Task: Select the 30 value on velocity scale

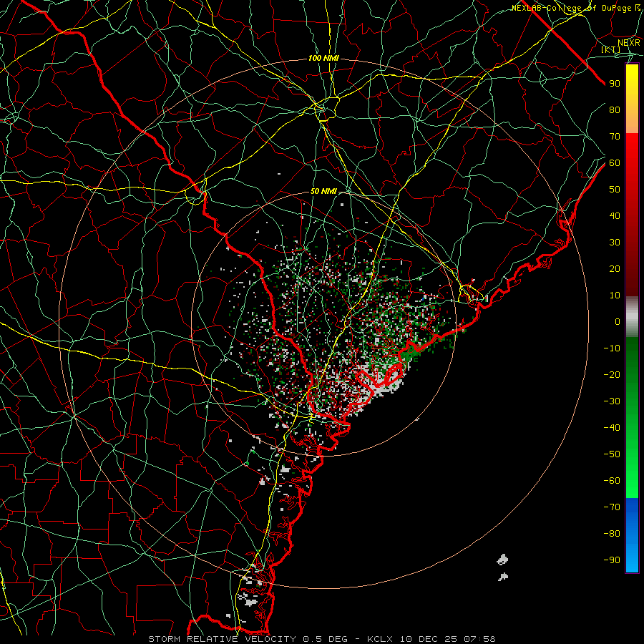Action: 615,243
